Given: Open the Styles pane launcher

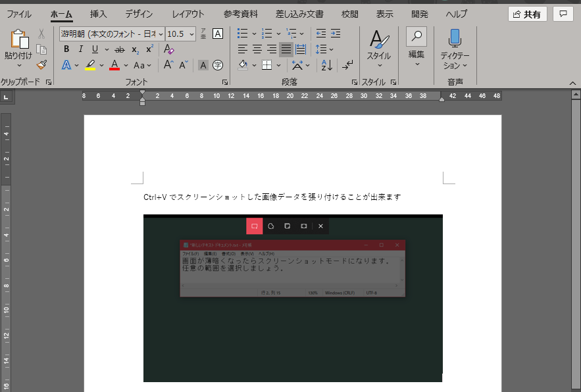Looking at the screenshot, I should click(393, 82).
